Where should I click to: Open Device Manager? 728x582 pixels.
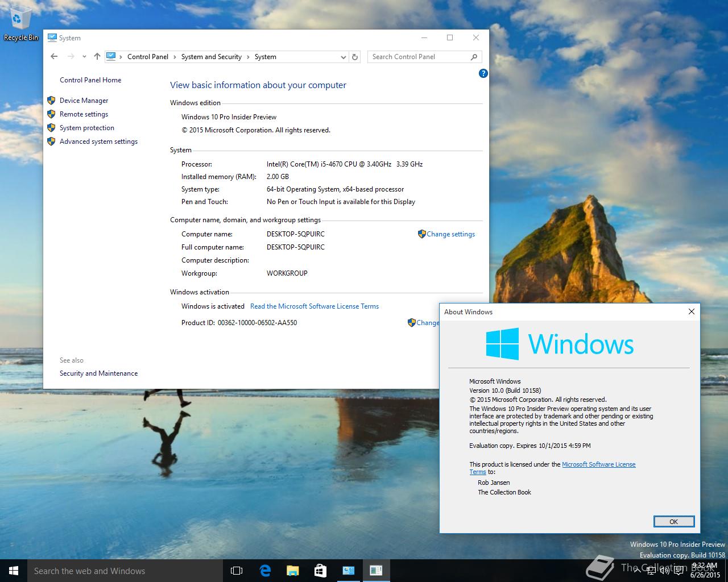pos(84,101)
